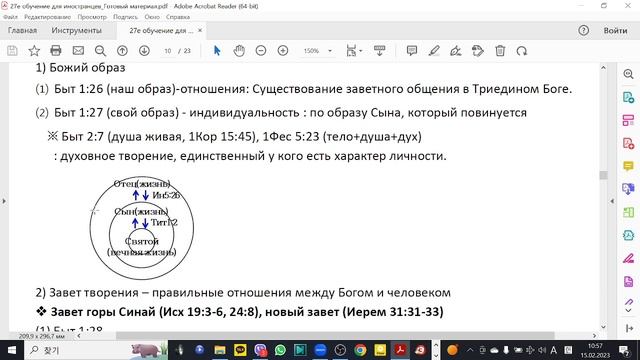Go to previous page with up arrow

(x=122, y=51)
